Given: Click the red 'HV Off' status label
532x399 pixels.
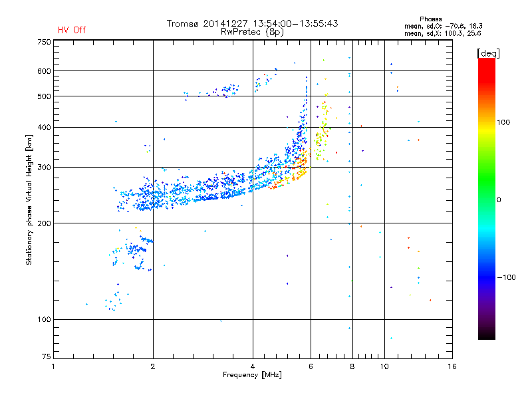Looking at the screenshot, I should [72, 30].
